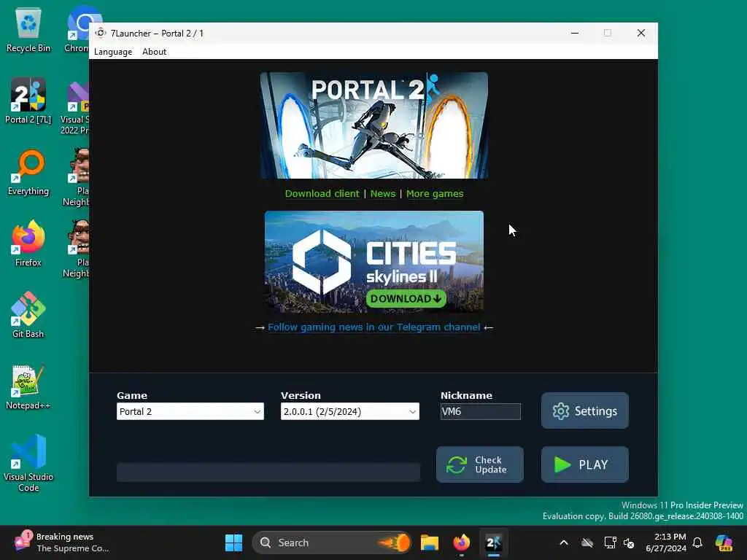Click the cloud sync tray icon
This screenshot has height=560, width=747.
point(587,542)
